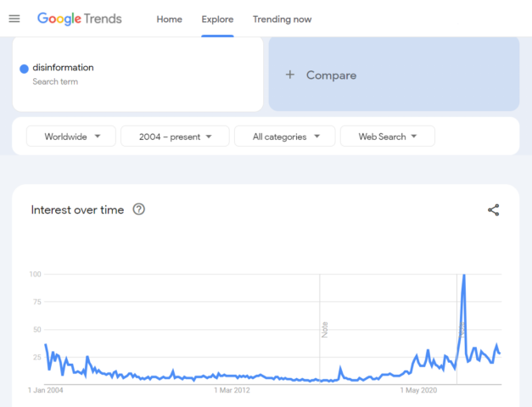The image size is (532, 407).
Task: Share the Interest over time chart
Action: (493, 210)
